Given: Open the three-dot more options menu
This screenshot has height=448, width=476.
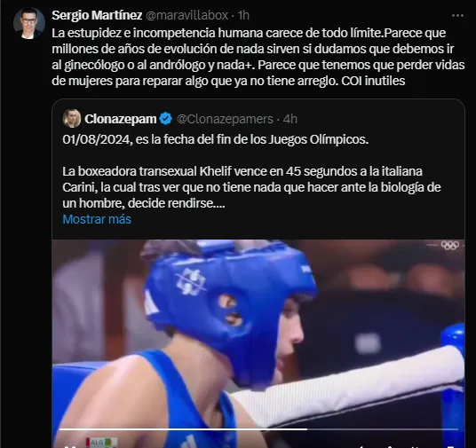Looking at the screenshot, I should coord(457,15).
